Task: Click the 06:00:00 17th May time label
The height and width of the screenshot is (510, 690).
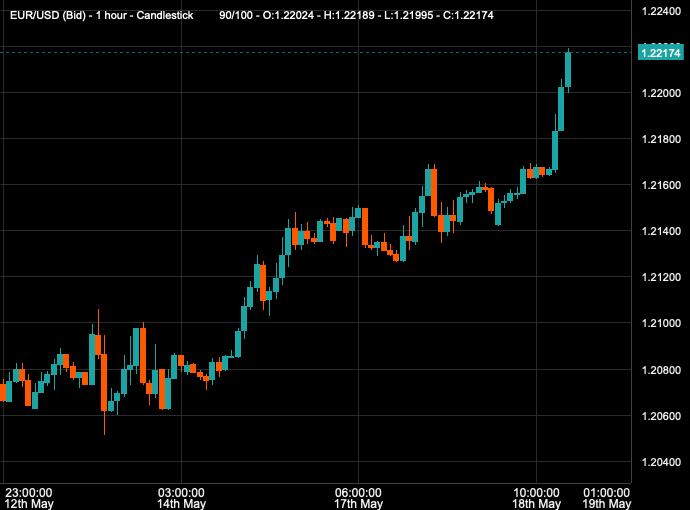Action: tap(358, 498)
